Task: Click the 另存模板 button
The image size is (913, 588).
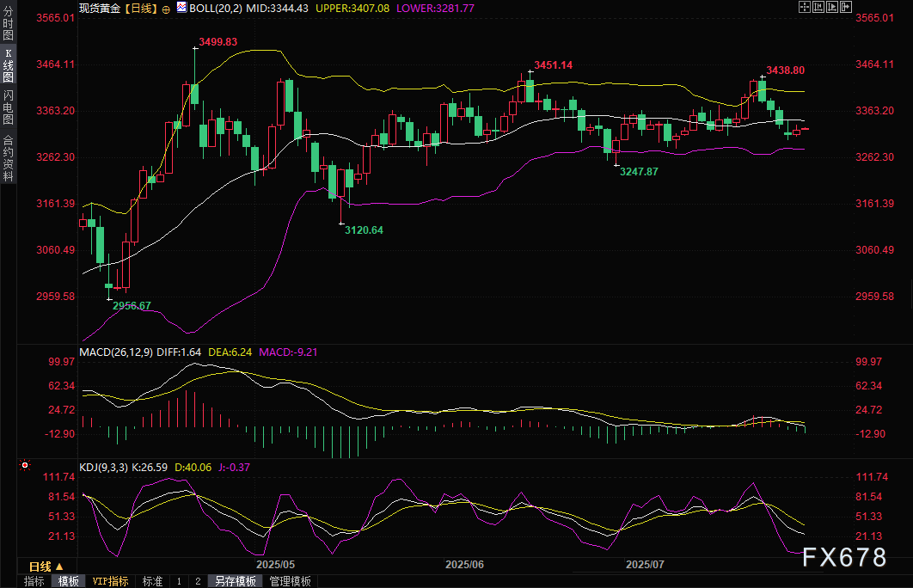Action: click(236, 581)
